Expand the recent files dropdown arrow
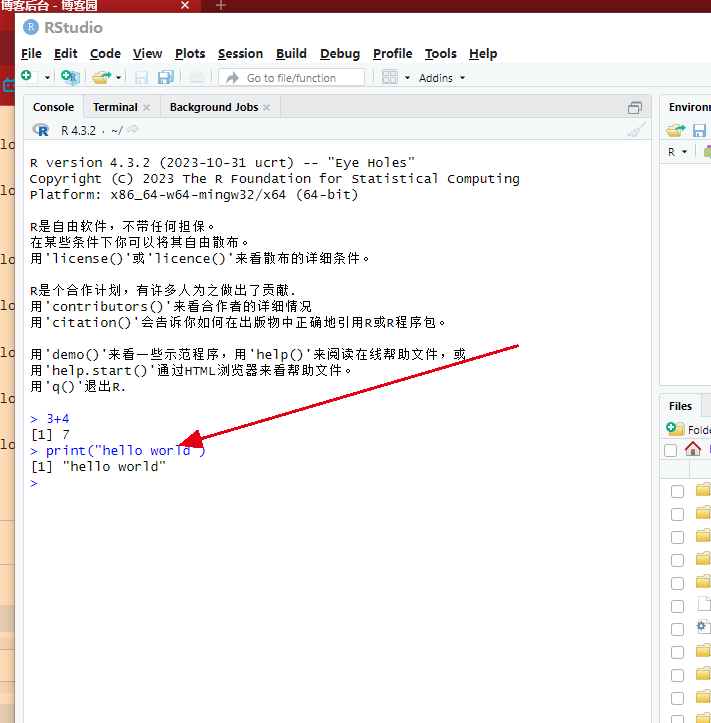Viewport: 711px width, 723px height. click(x=118, y=78)
